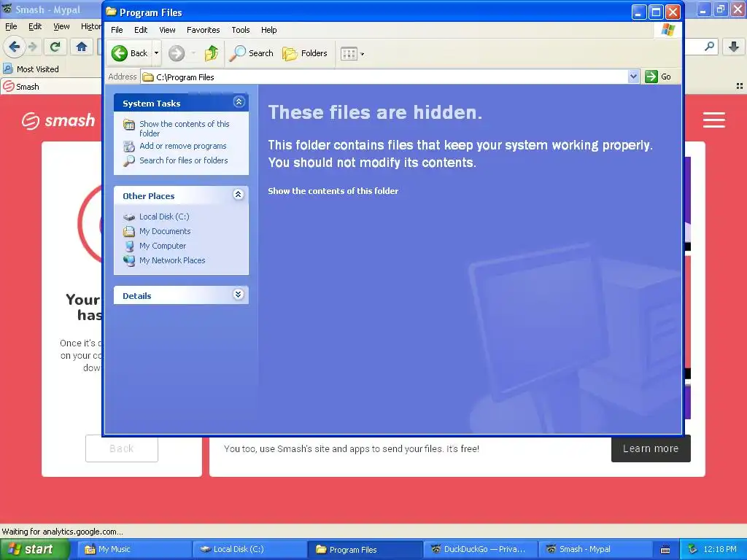Click the Mypal browser back arrow
This screenshot has height=560, width=747.
click(x=15, y=47)
